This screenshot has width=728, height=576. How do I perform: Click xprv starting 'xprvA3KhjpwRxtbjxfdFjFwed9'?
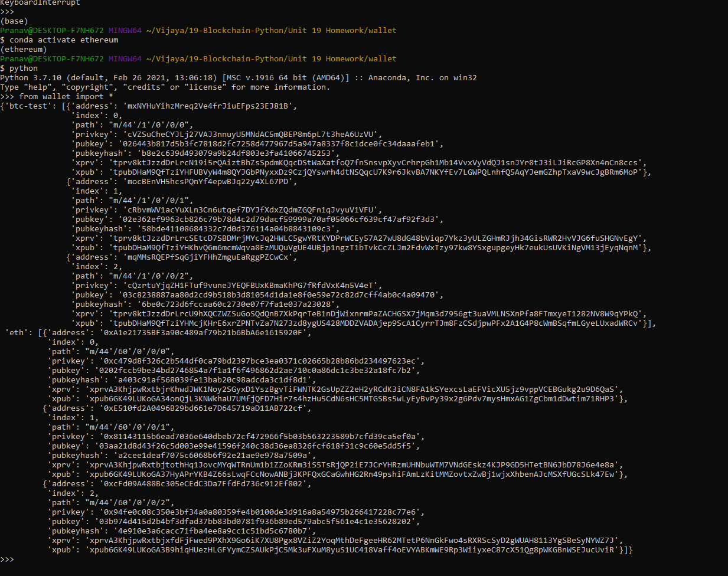[x=354, y=541]
